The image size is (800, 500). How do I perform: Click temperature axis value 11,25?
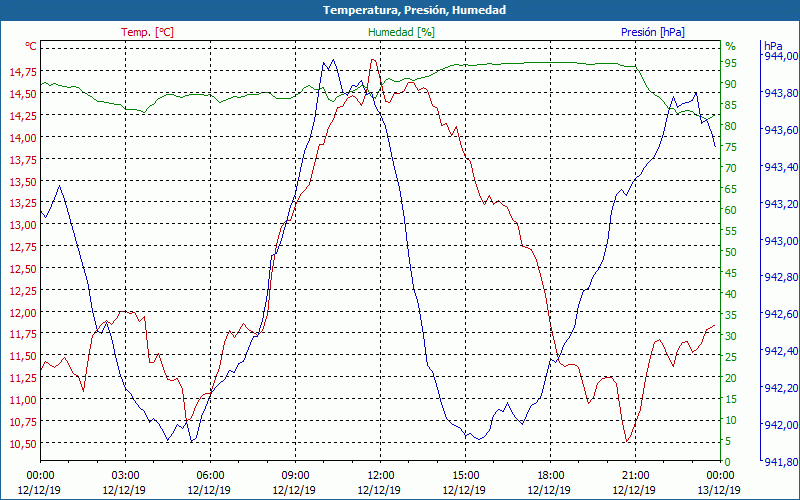tap(23, 378)
